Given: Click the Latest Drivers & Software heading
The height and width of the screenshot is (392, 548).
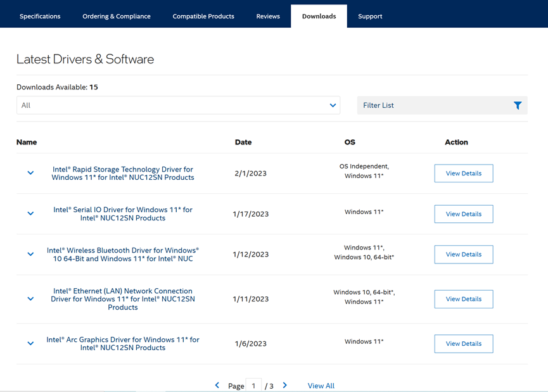Looking at the screenshot, I should [x=86, y=59].
